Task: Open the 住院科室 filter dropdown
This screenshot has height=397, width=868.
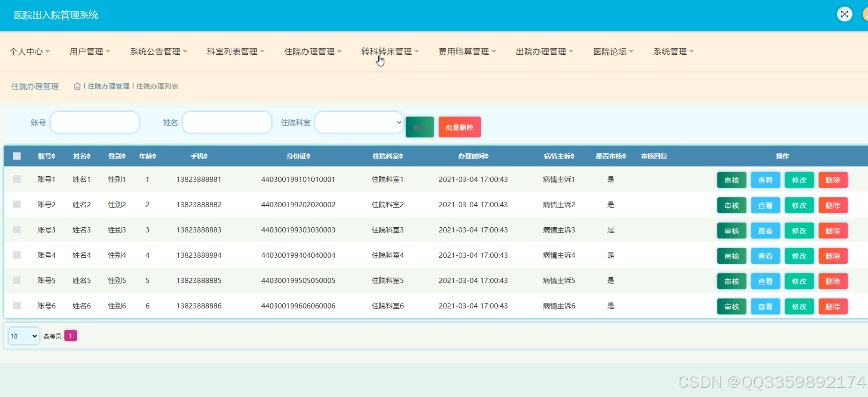Action: point(359,122)
